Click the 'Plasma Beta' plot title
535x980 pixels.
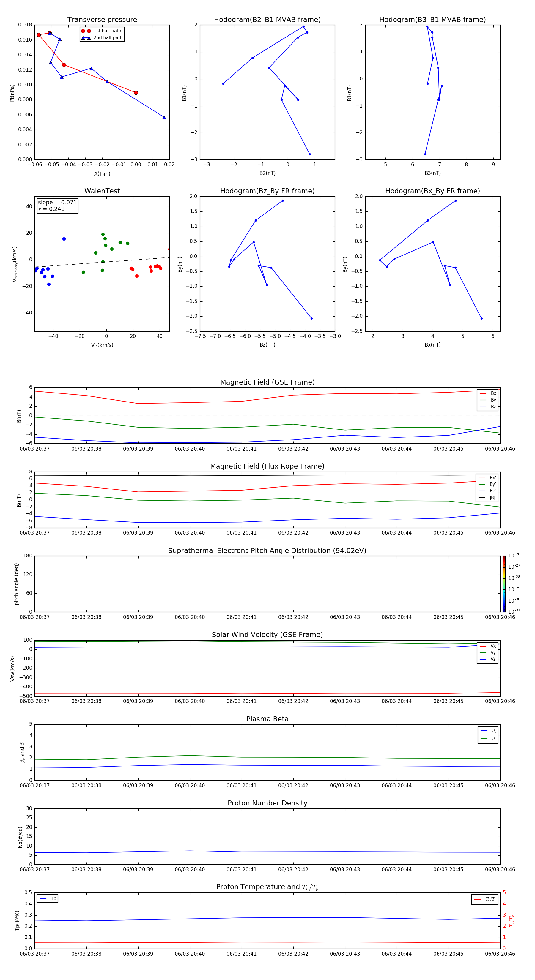tap(267, 719)
